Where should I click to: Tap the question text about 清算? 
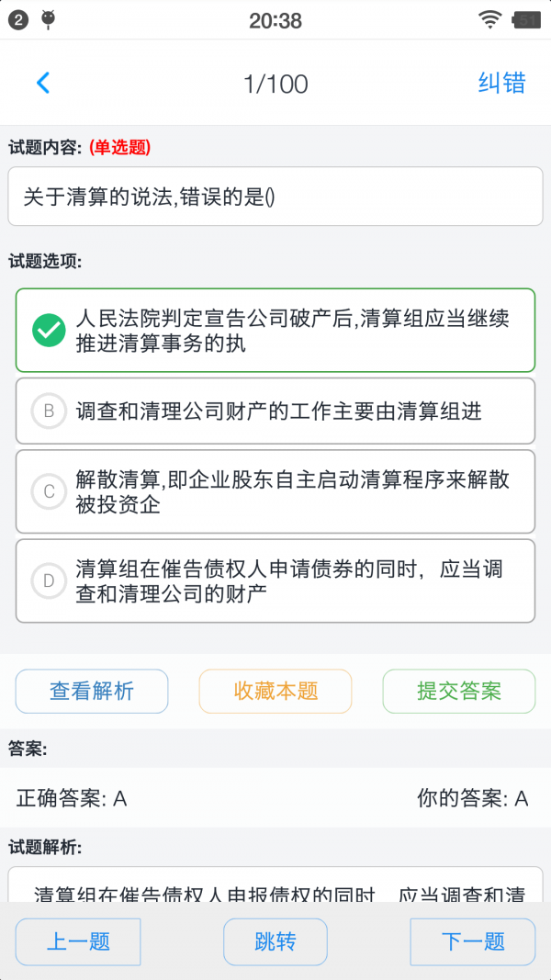(275, 196)
